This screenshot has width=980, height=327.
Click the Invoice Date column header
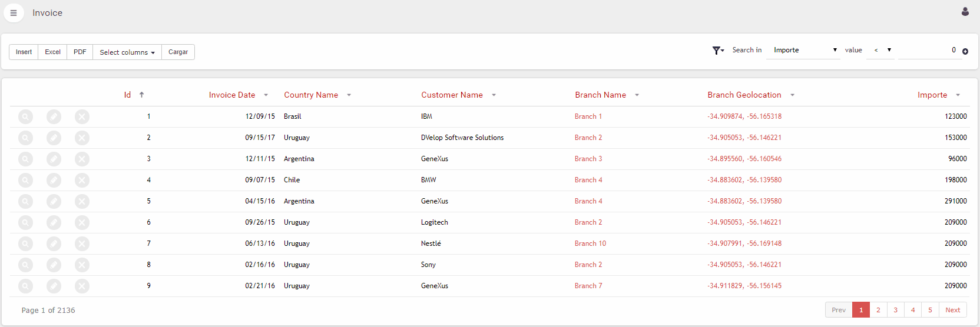pyautogui.click(x=232, y=95)
